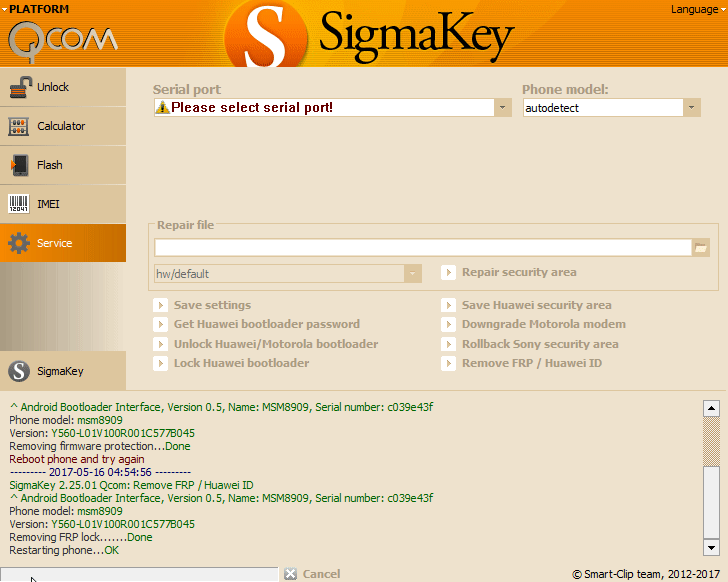Click Remove FRP / Huawei ID label

tap(532, 363)
